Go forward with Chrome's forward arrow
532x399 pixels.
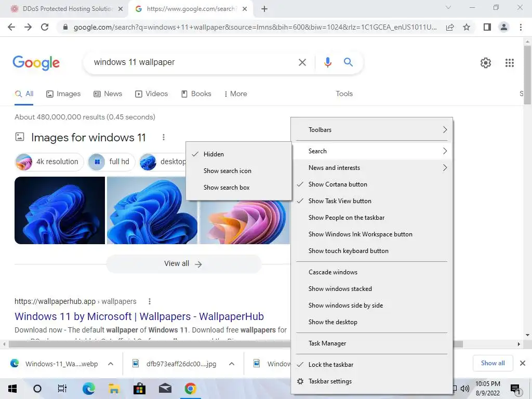(x=28, y=27)
